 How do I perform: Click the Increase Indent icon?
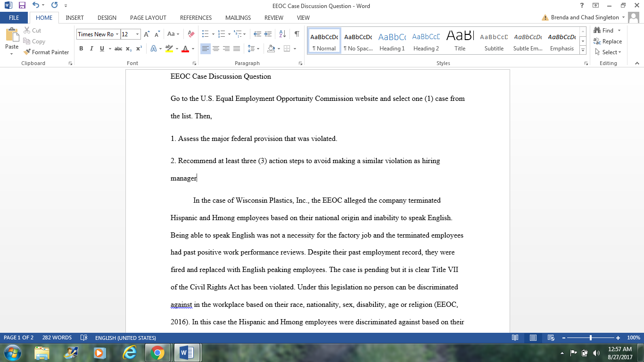(x=268, y=34)
